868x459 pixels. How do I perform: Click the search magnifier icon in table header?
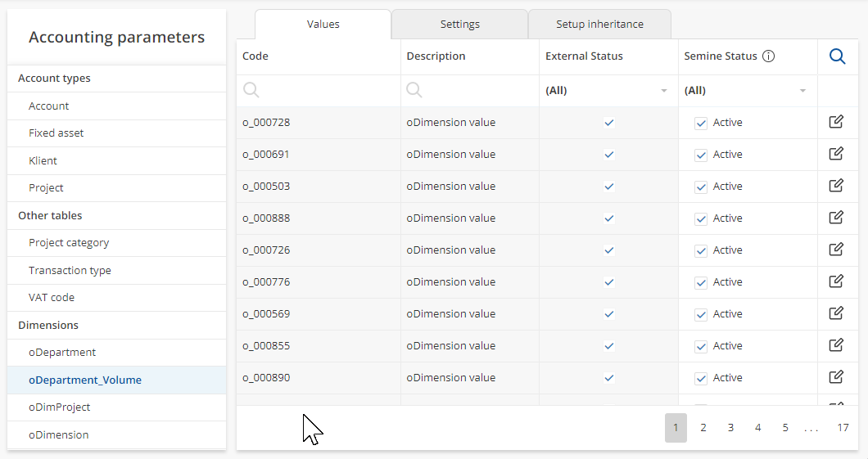coord(837,56)
